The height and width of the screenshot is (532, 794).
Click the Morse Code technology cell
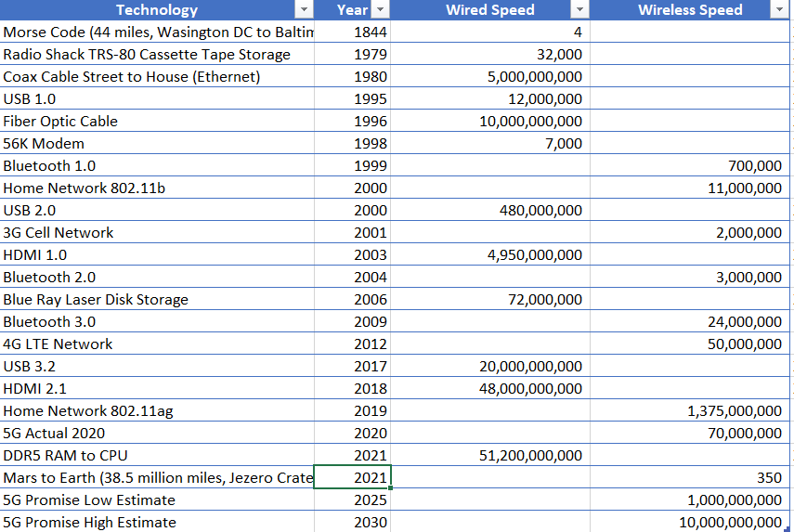point(157,32)
